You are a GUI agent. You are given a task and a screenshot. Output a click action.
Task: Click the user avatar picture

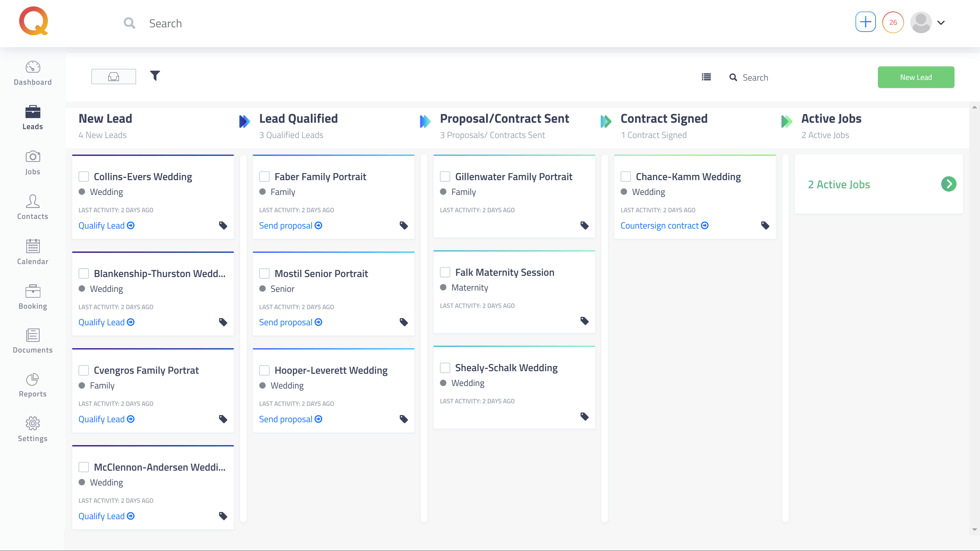pyautogui.click(x=921, y=23)
